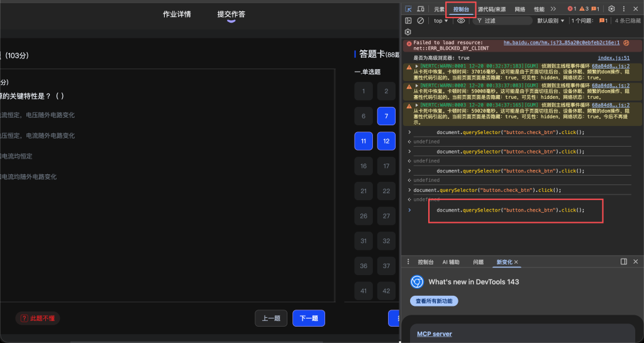Viewport: 644px width, 343px height.
Task: Mark question with 此题不懂 button
Action: tap(38, 318)
